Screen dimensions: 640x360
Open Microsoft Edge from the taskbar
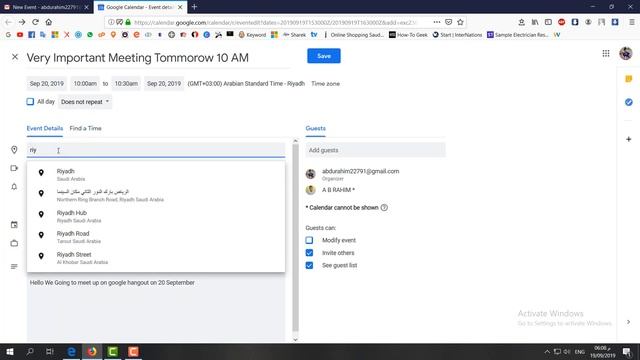(71, 351)
